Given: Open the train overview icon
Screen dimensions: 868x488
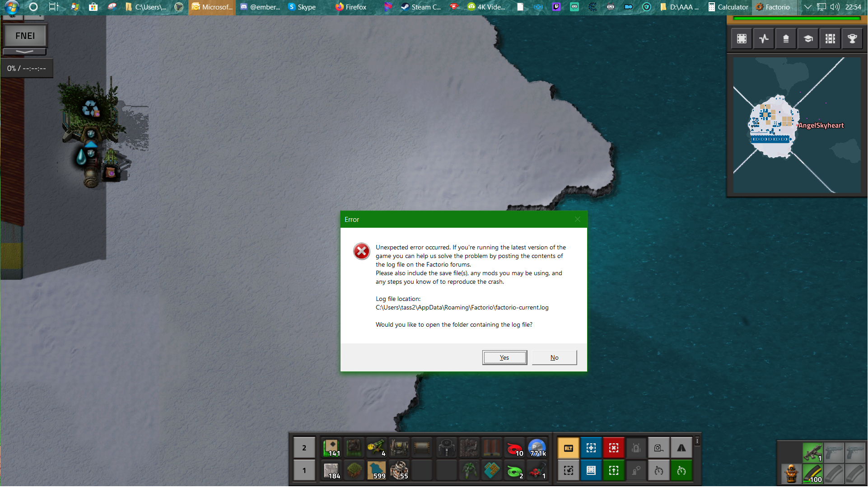Looking at the screenshot, I should (x=830, y=39).
